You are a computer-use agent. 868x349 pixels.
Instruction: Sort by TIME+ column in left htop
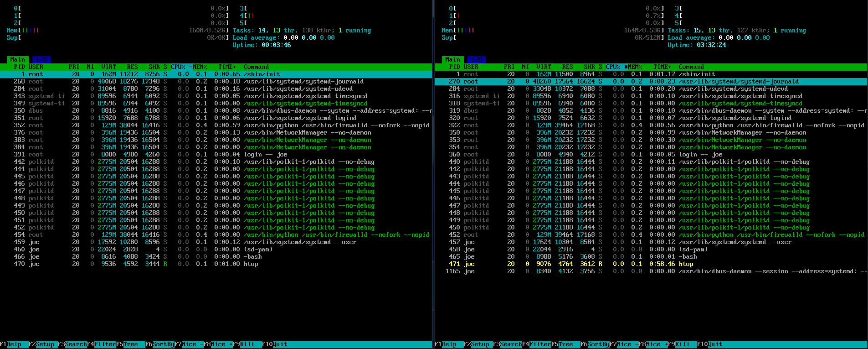(227, 67)
